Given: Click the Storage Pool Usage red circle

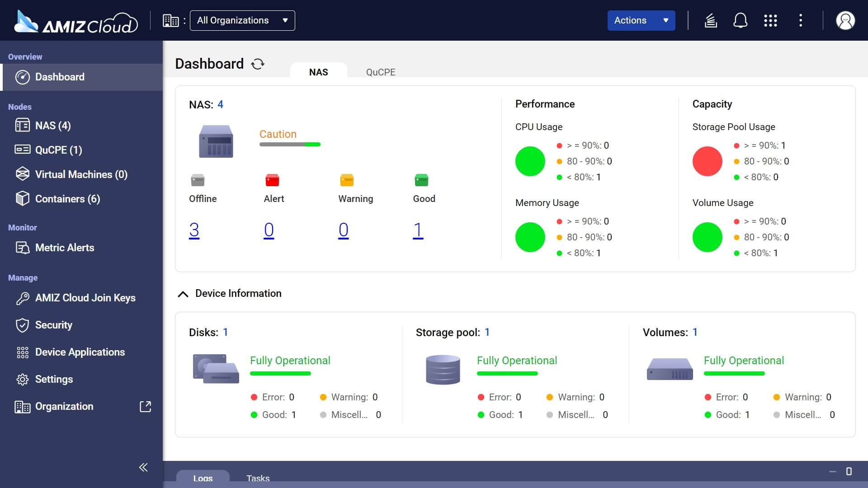Looking at the screenshot, I should (708, 161).
